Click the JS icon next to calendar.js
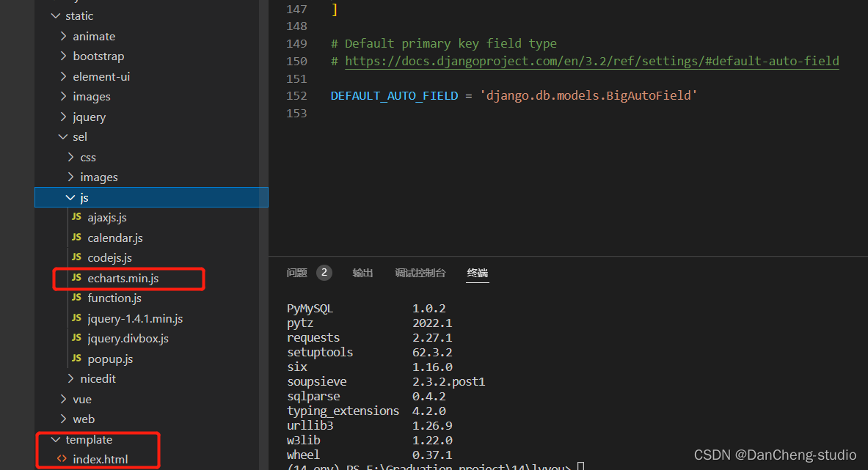Viewport: 868px width, 470px height. click(76, 238)
